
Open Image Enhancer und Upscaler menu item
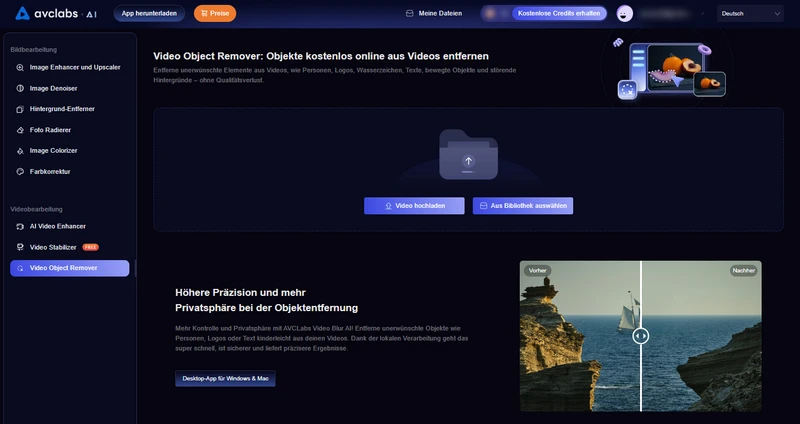[70, 67]
